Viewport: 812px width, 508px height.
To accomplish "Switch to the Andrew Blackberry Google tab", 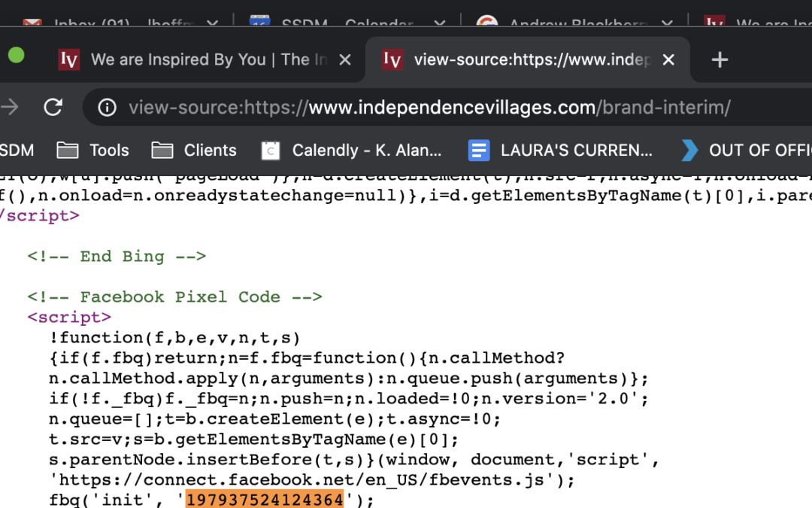I will click(575, 22).
